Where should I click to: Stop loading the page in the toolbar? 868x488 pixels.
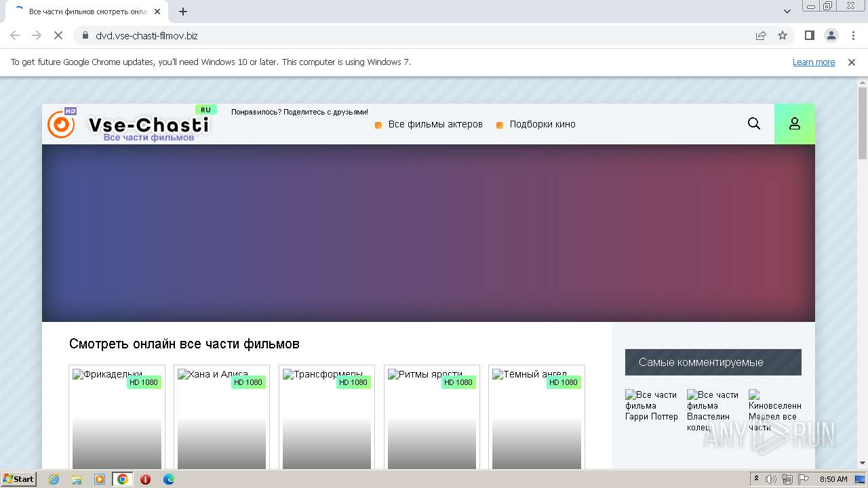point(58,35)
